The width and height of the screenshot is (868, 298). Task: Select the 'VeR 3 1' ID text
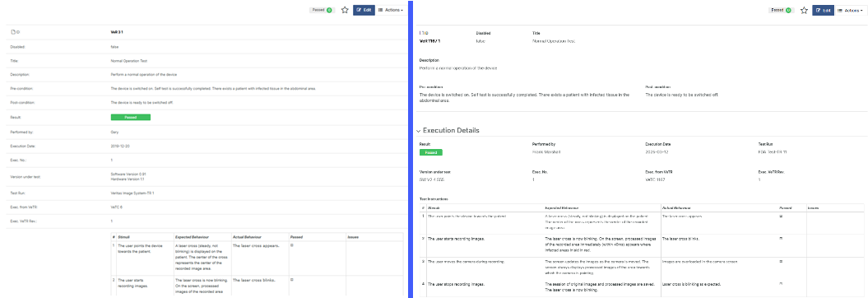(117, 33)
